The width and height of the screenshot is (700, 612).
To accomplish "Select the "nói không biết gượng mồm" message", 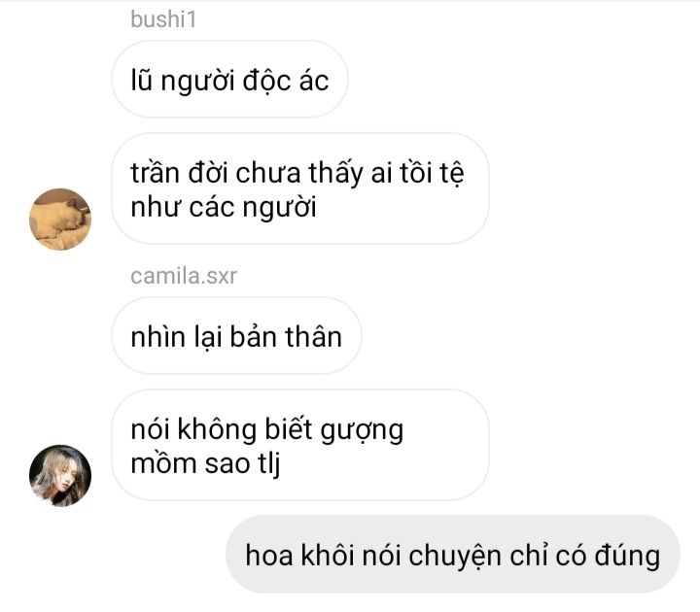I will tap(300, 445).
